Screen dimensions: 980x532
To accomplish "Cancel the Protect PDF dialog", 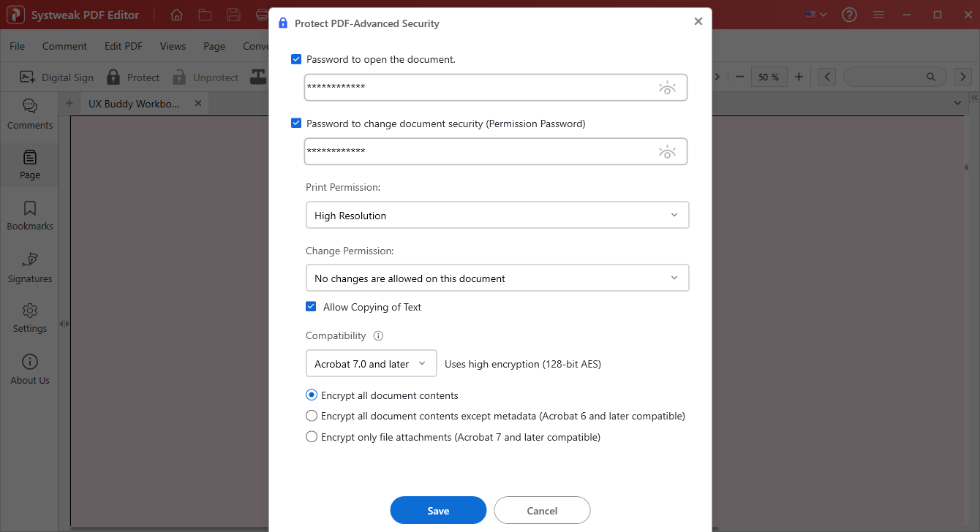I will [542, 510].
